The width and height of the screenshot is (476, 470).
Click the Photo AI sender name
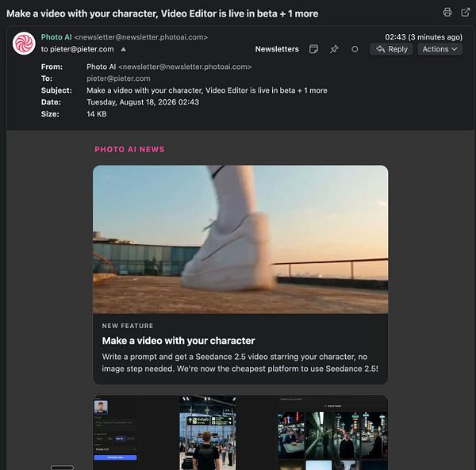click(56, 37)
